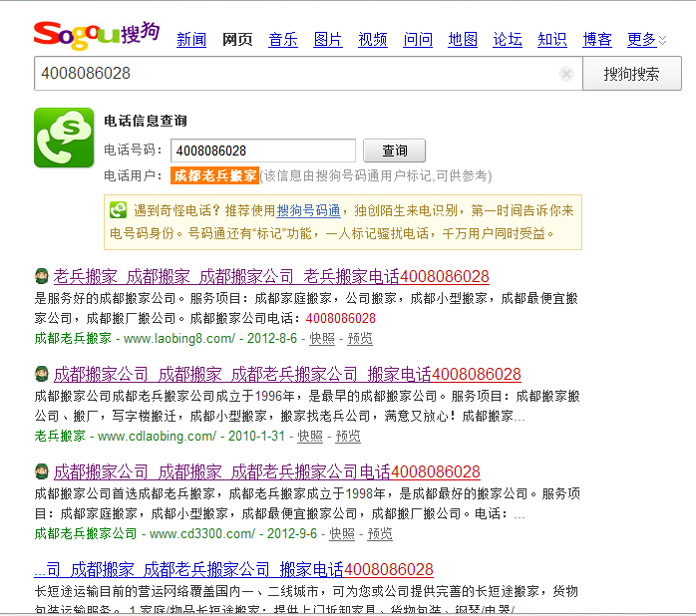Click the 2012-9-6 date text

pyautogui.click(x=291, y=534)
